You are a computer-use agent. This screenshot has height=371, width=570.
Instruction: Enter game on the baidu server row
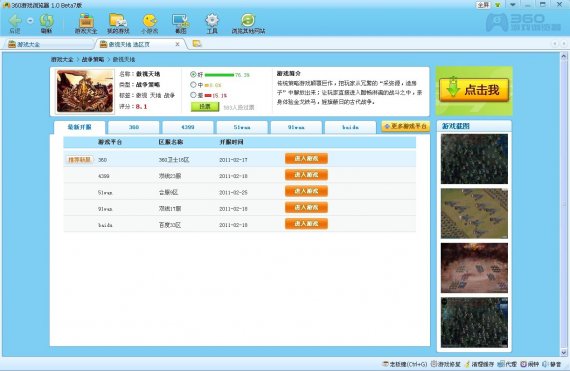tap(306, 224)
